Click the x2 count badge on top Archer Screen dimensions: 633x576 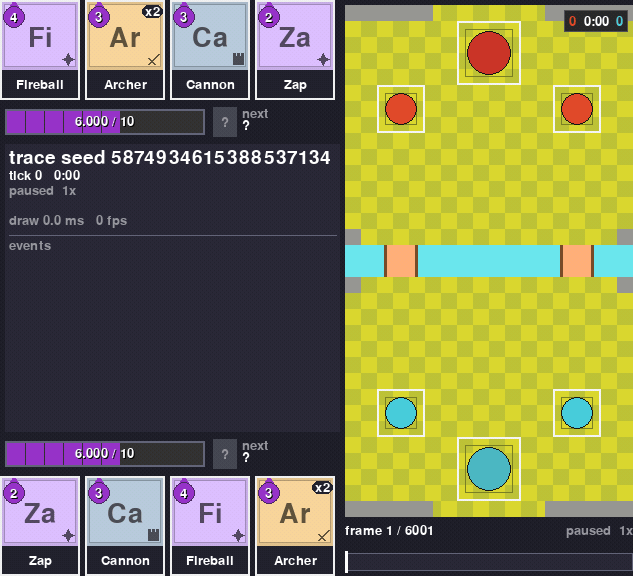tap(152, 12)
